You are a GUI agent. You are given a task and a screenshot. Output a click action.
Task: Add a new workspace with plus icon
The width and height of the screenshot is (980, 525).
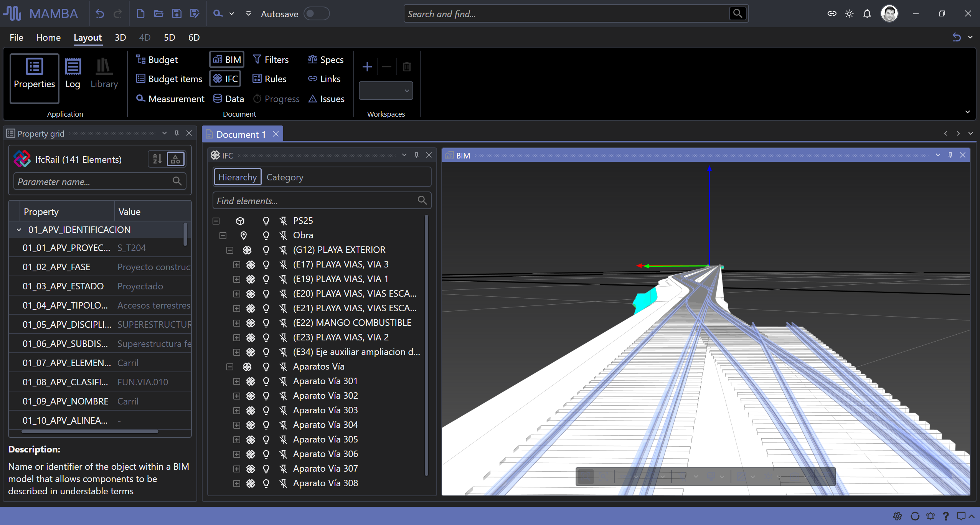[367, 67]
